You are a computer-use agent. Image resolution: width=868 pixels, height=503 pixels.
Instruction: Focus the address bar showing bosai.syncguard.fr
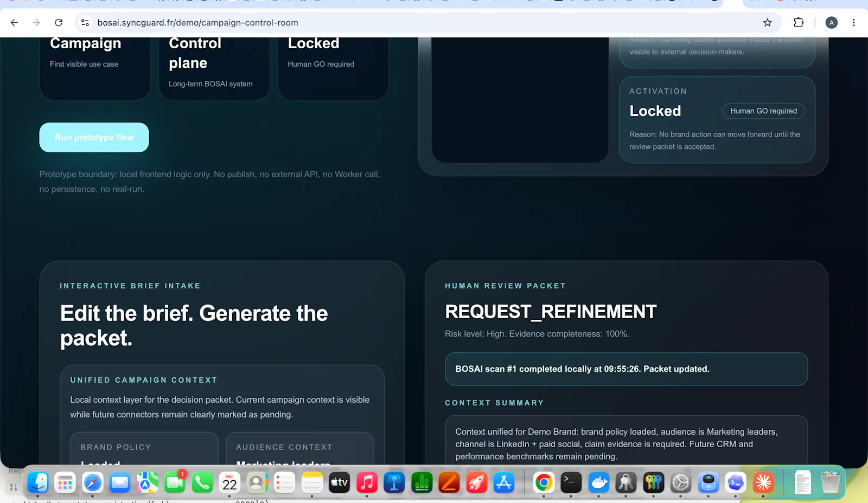pos(423,23)
